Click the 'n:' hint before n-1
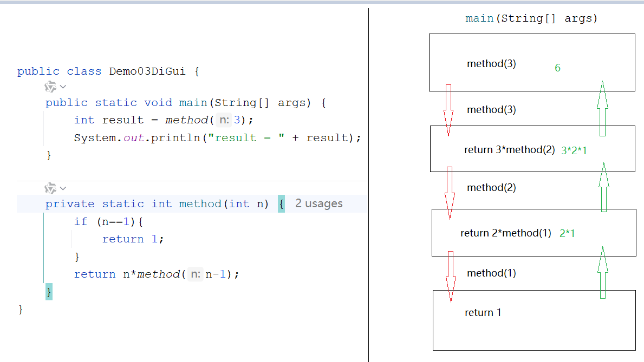Screen dimensions: 644x362 pyautogui.click(x=196, y=274)
